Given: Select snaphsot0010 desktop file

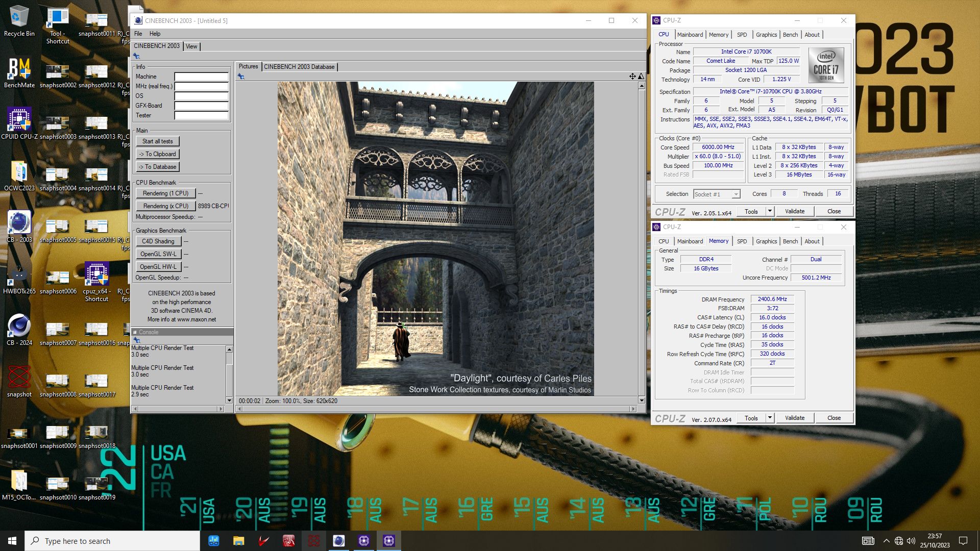Looking at the screenshot, I should [x=58, y=489].
